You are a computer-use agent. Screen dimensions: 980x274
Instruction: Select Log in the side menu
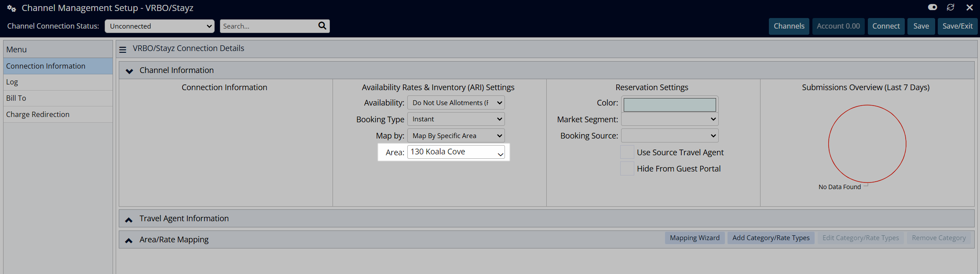tap(58, 82)
